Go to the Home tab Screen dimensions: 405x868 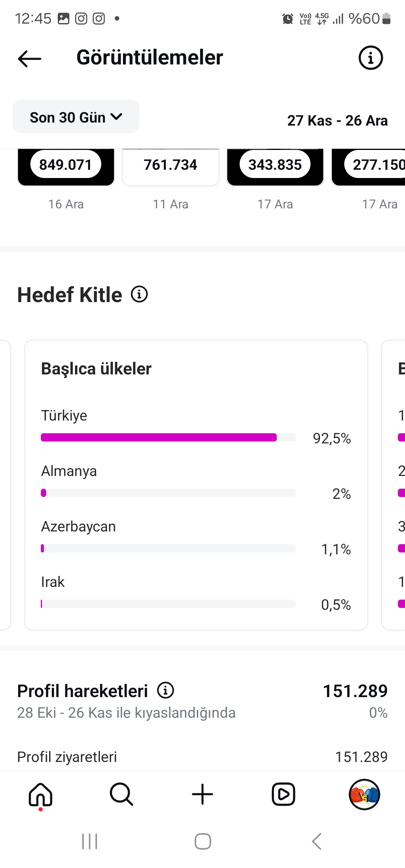(40, 794)
